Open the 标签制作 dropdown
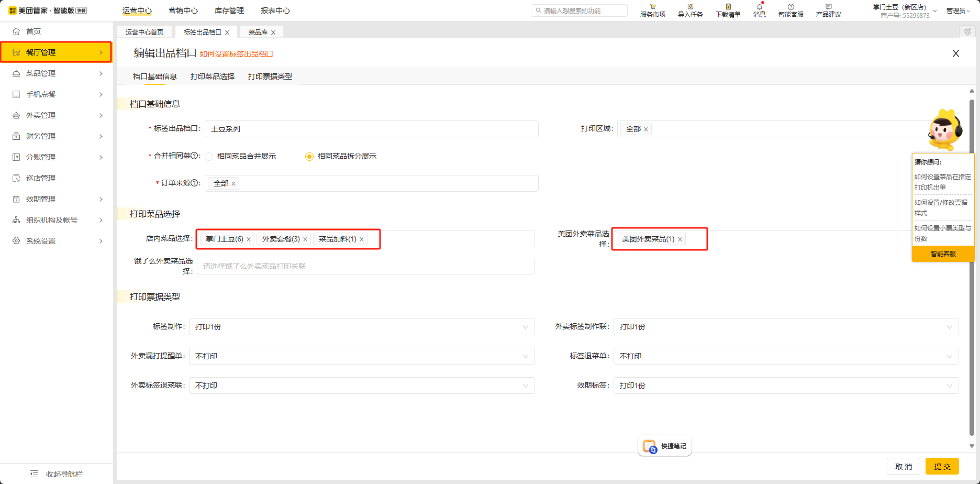 click(x=361, y=327)
